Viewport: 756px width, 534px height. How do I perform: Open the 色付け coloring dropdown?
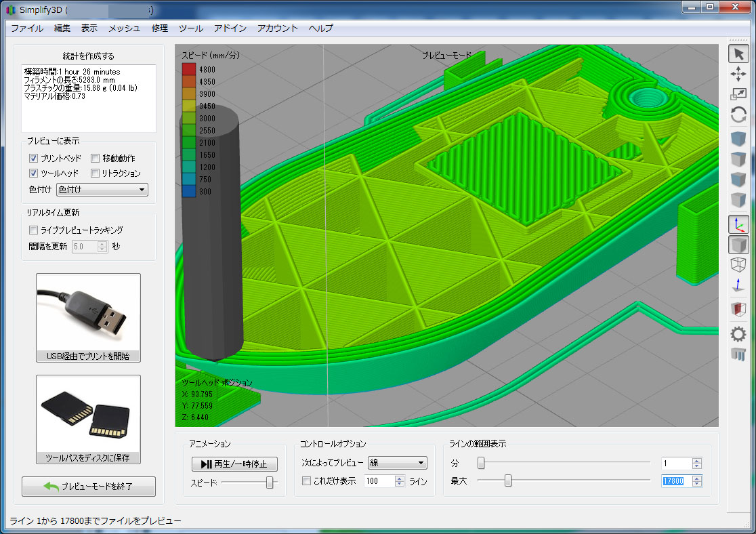click(x=102, y=190)
